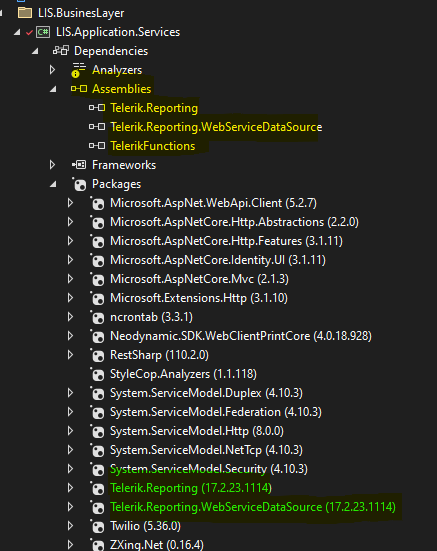
Task: Click the LIS.BusinesLayer folder icon
Action: click(x=25, y=13)
